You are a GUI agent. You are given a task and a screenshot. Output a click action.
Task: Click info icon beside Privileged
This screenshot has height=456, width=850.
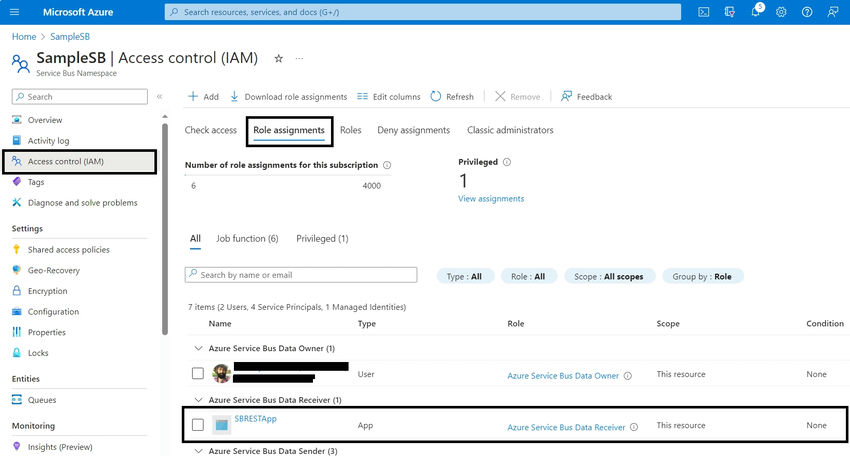[x=507, y=162]
